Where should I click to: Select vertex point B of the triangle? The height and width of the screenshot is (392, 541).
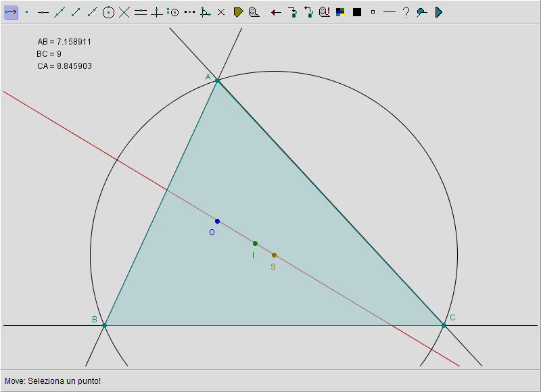[105, 325]
